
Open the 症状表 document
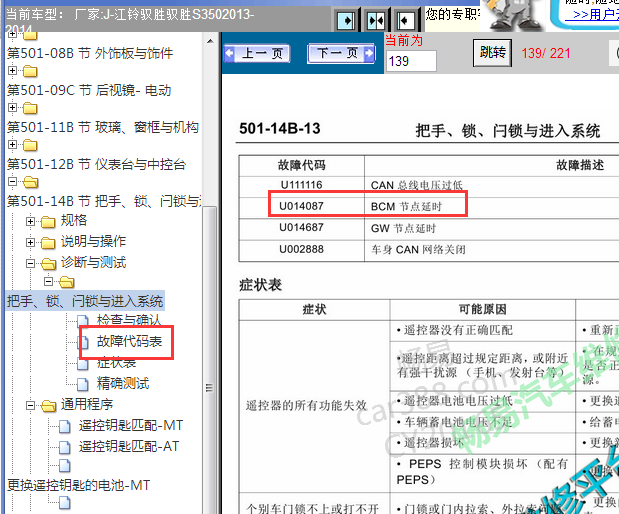click(x=116, y=362)
